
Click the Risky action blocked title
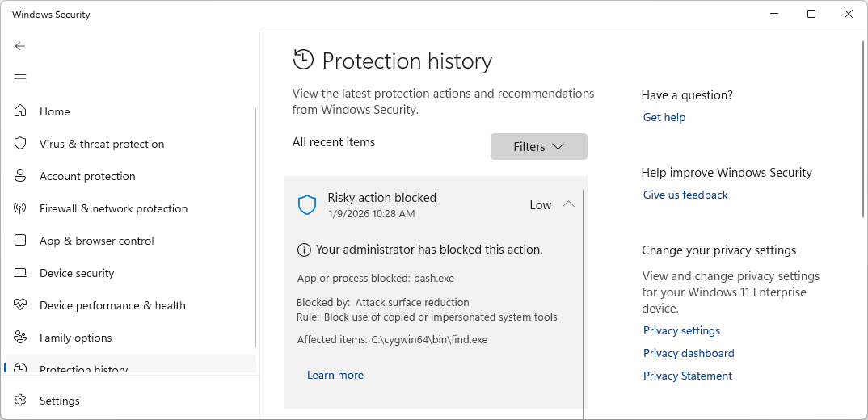382,198
